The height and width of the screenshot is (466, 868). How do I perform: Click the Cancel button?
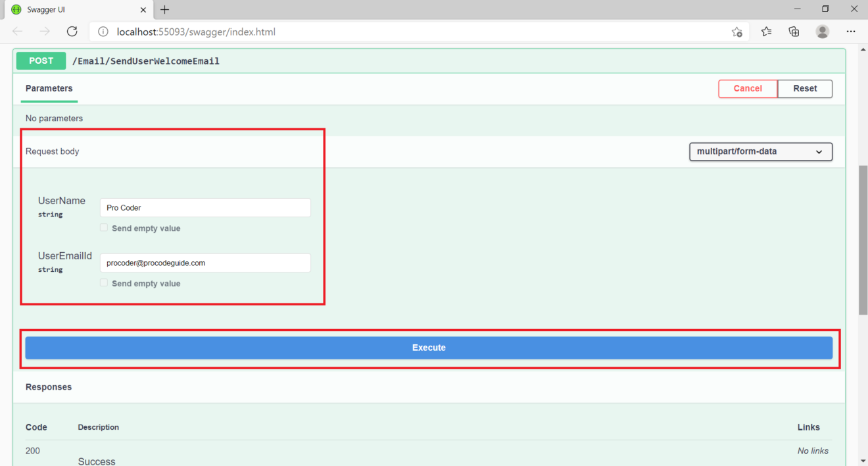(x=748, y=88)
